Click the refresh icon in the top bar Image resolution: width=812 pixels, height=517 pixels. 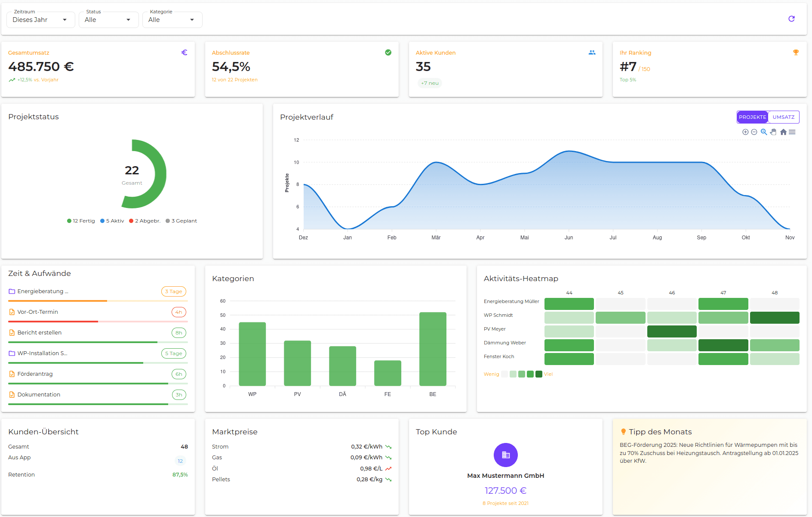(792, 19)
